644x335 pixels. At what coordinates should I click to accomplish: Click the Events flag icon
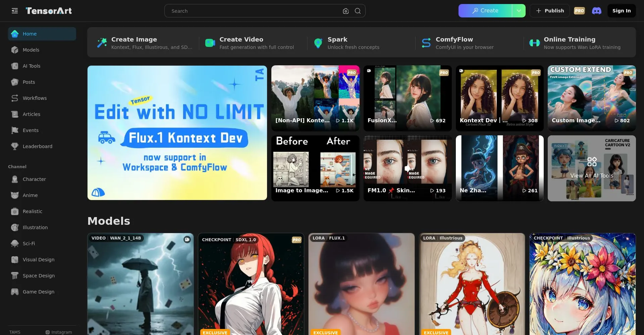15,130
